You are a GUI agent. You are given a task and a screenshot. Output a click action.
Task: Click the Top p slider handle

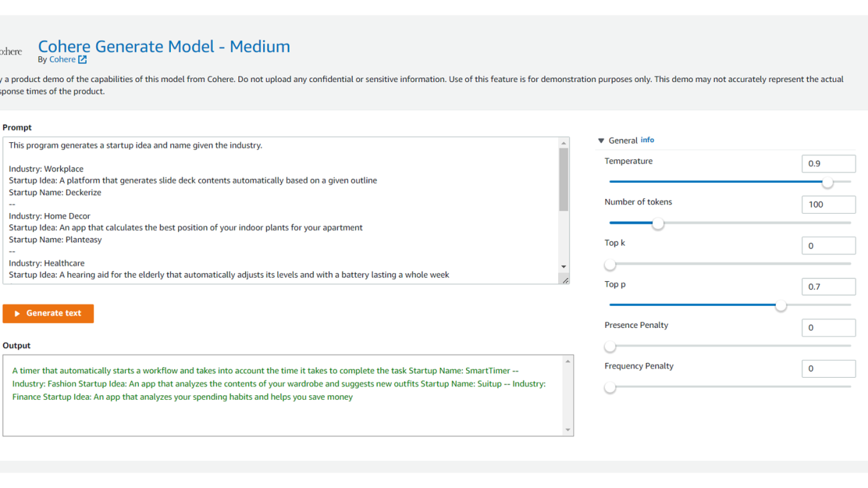(781, 305)
